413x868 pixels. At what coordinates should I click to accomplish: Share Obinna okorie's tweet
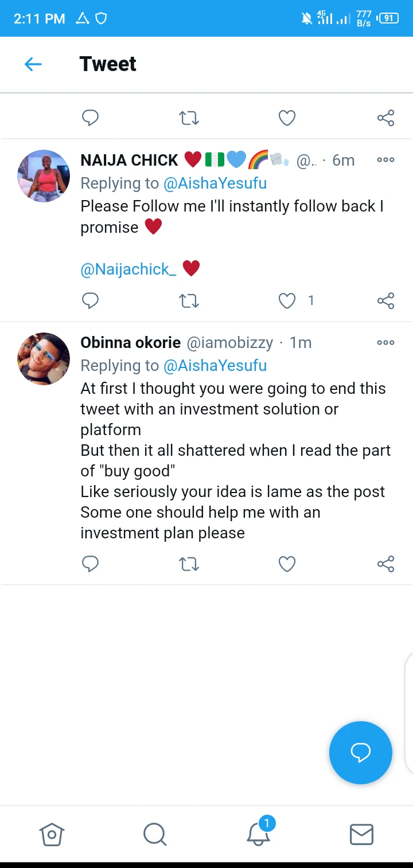385,564
